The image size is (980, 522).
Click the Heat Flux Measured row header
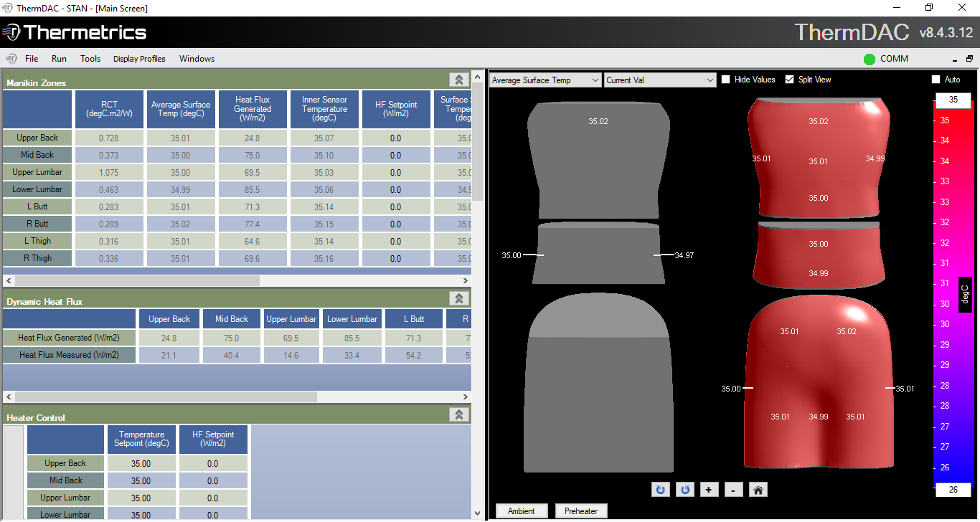click(x=70, y=355)
